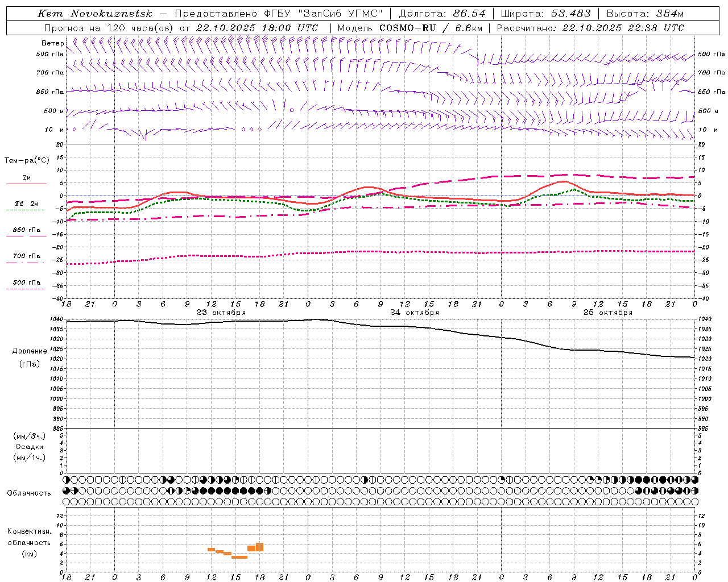Click the 'Облачность' cloud cover label

pyautogui.click(x=29, y=493)
